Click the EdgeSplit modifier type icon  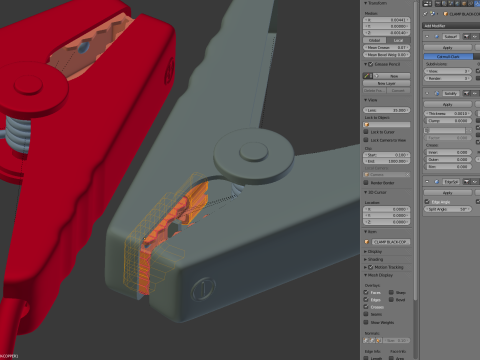437,182
